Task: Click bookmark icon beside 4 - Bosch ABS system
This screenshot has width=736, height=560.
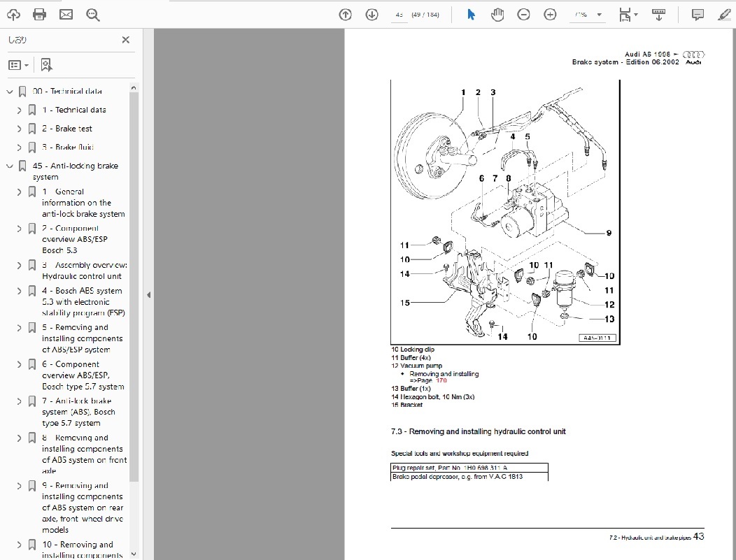Action: (32, 292)
